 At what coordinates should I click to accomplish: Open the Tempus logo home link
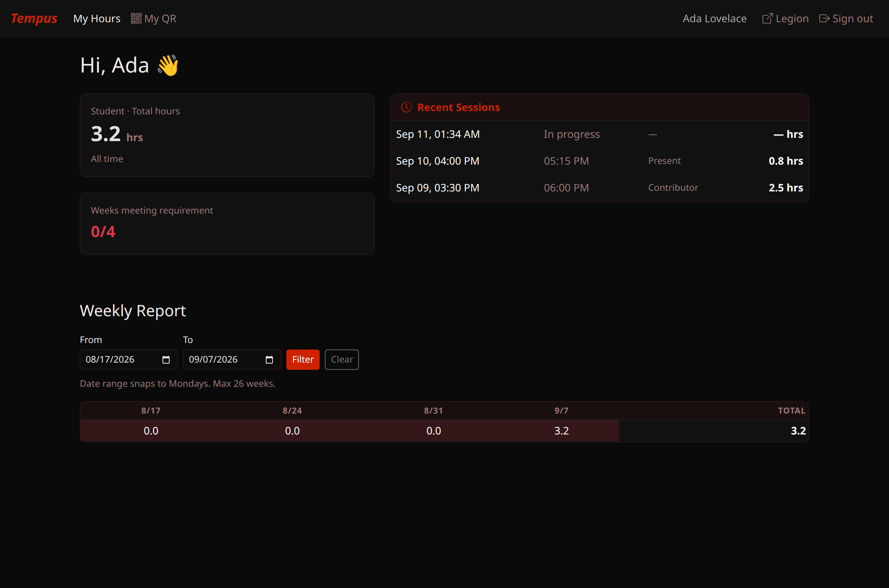(x=34, y=18)
